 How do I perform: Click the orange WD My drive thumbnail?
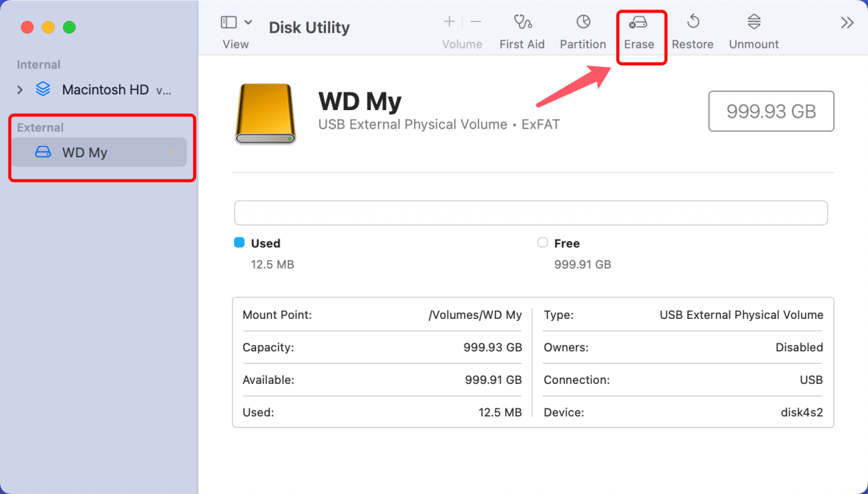[x=266, y=112]
